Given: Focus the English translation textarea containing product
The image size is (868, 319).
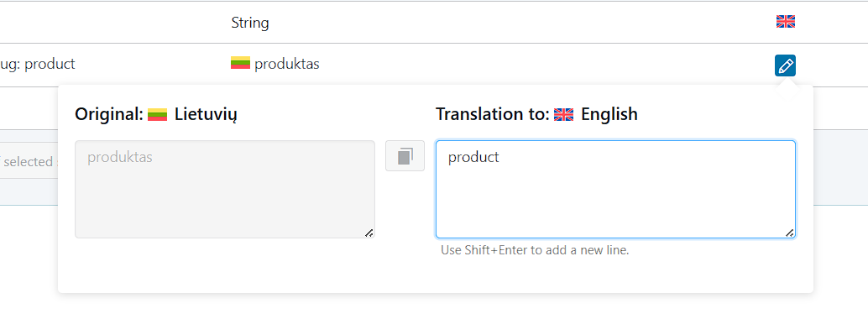Looking at the screenshot, I should click(x=615, y=190).
